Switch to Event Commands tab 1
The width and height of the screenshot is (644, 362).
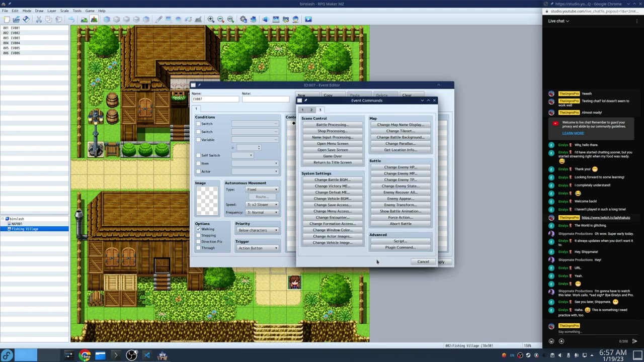302,110
